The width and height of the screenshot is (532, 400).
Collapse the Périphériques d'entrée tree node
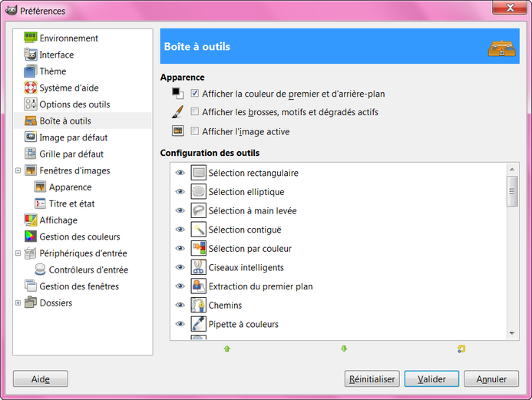18,253
